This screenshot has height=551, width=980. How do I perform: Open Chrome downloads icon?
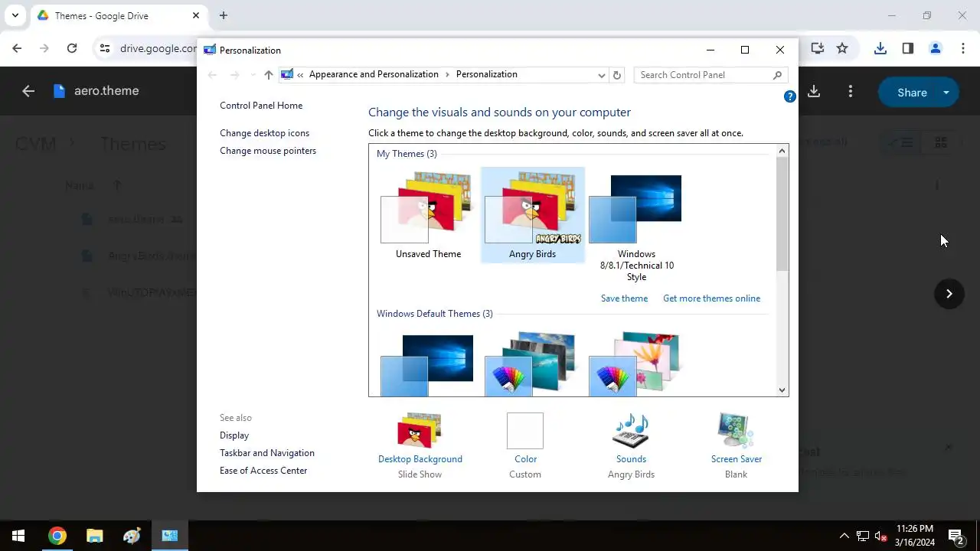point(880,48)
